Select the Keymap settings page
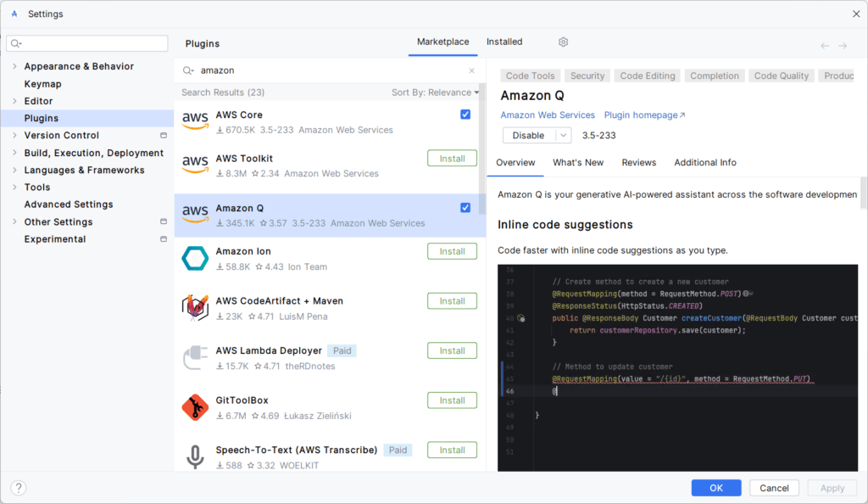The height and width of the screenshot is (504, 868). point(42,84)
